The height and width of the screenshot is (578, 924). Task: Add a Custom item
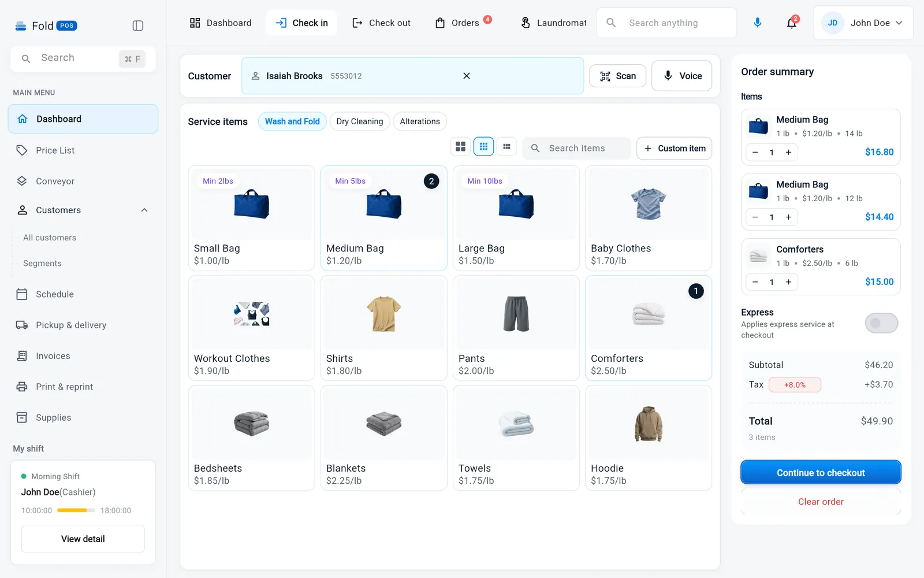pyautogui.click(x=674, y=149)
